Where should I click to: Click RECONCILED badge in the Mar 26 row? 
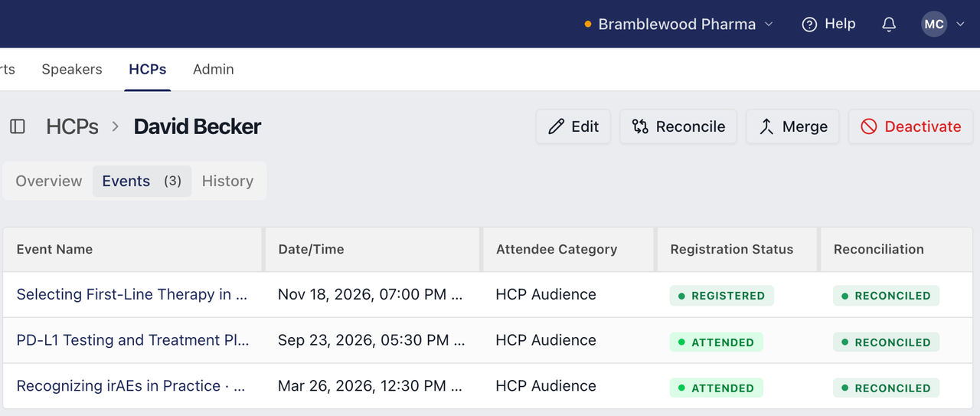pyautogui.click(x=886, y=388)
